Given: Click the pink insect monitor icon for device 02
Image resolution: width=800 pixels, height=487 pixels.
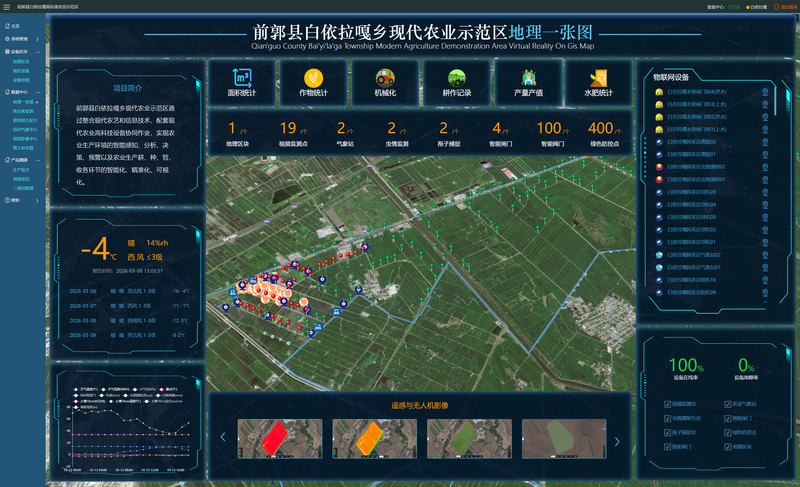Looking at the screenshot, I should 659,167.
